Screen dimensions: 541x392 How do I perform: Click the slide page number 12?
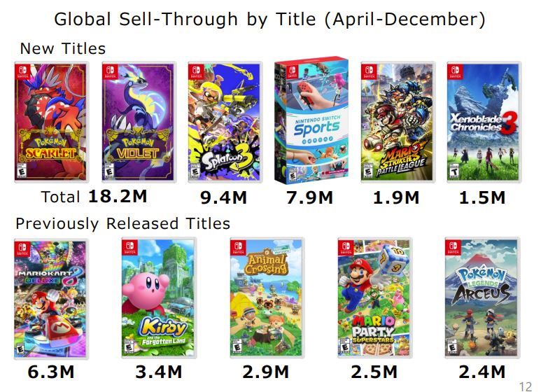(x=526, y=386)
